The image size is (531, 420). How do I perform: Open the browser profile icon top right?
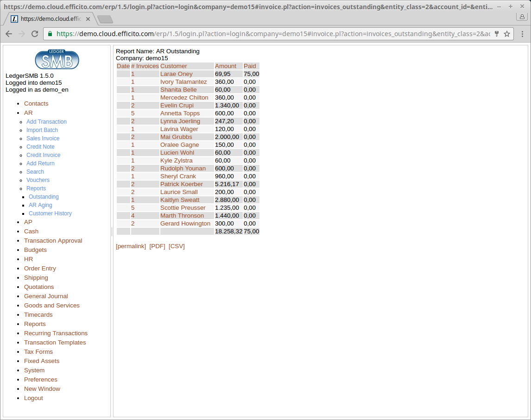522,16
